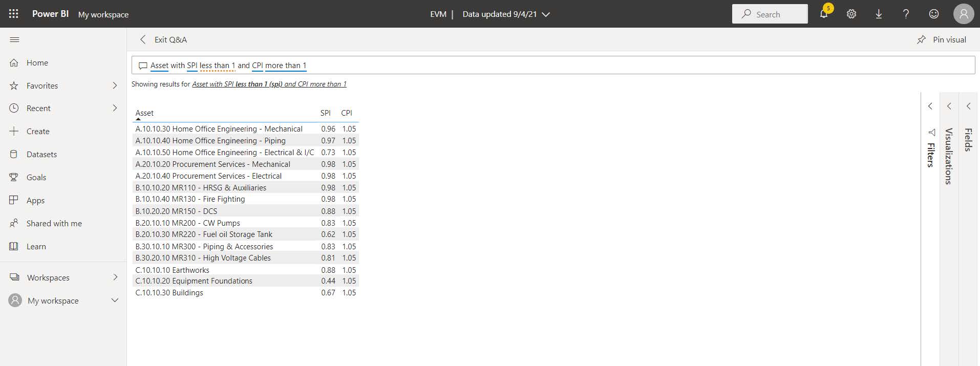This screenshot has width=980, height=366.
Task: Sort by the SPI column header
Action: [326, 113]
